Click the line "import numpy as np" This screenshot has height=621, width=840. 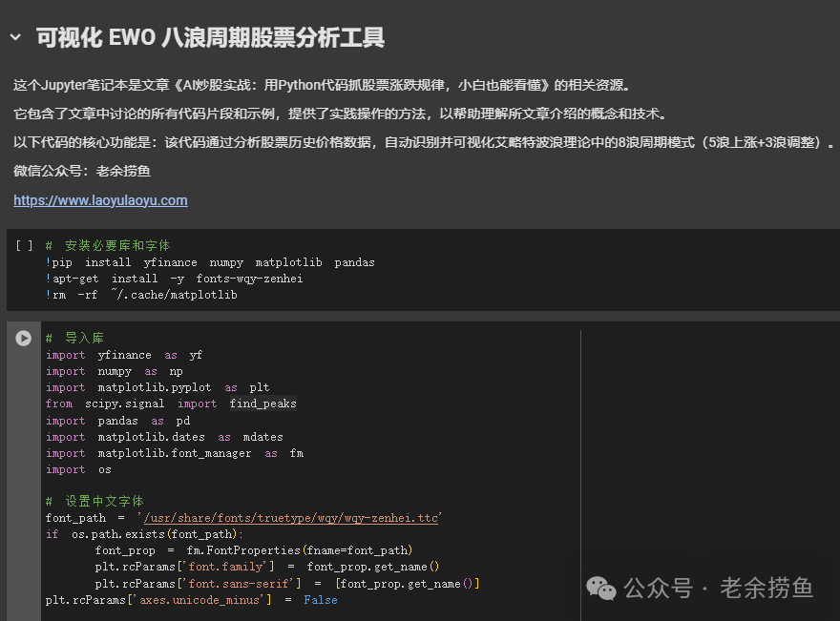[x=115, y=371]
